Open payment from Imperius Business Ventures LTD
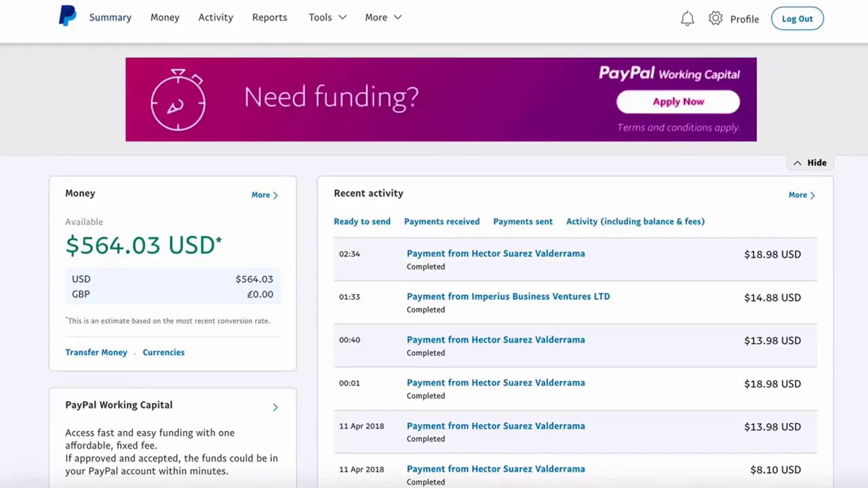This screenshot has height=488, width=868. 509,296
